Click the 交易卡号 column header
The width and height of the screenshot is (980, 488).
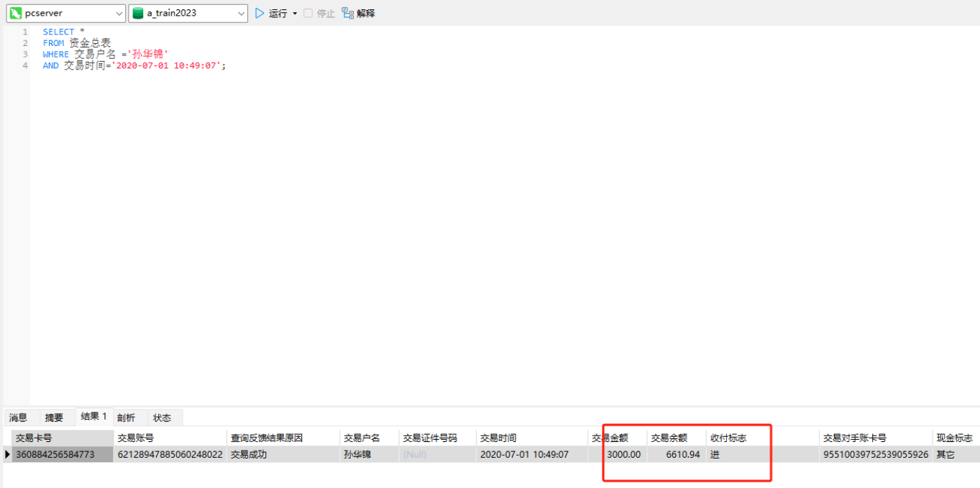(34, 438)
